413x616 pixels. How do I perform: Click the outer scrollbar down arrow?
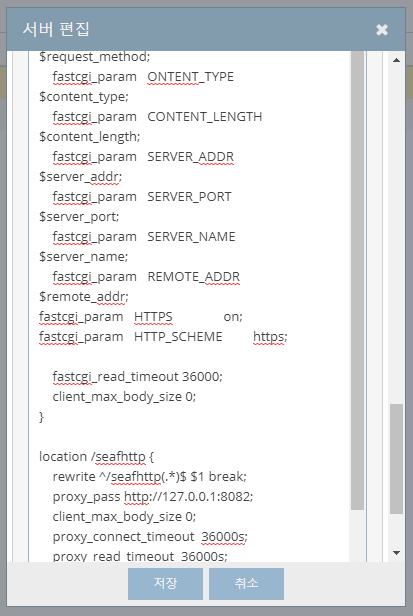click(396, 553)
